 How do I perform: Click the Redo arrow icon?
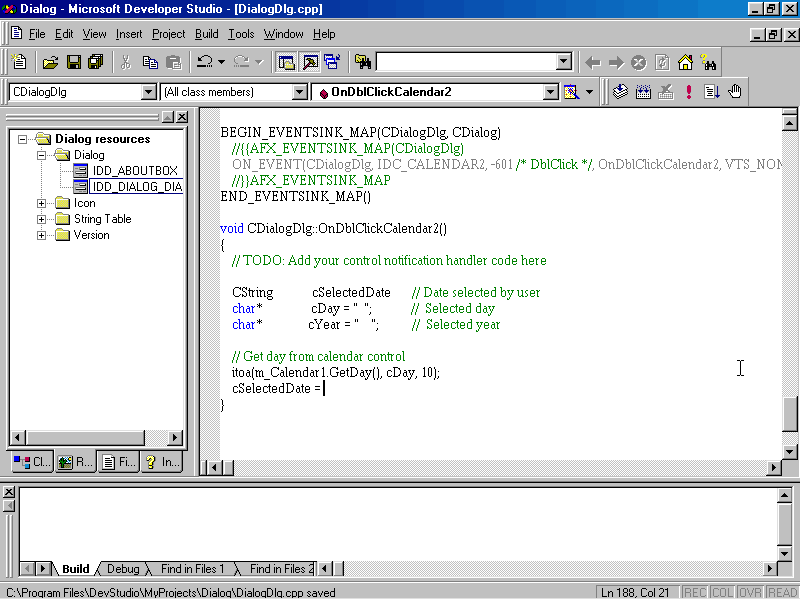click(241, 62)
